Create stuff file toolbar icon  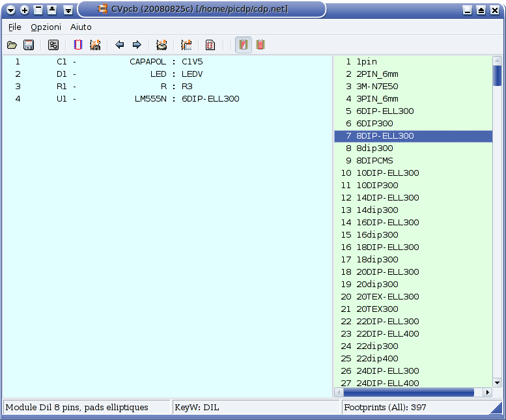click(186, 45)
